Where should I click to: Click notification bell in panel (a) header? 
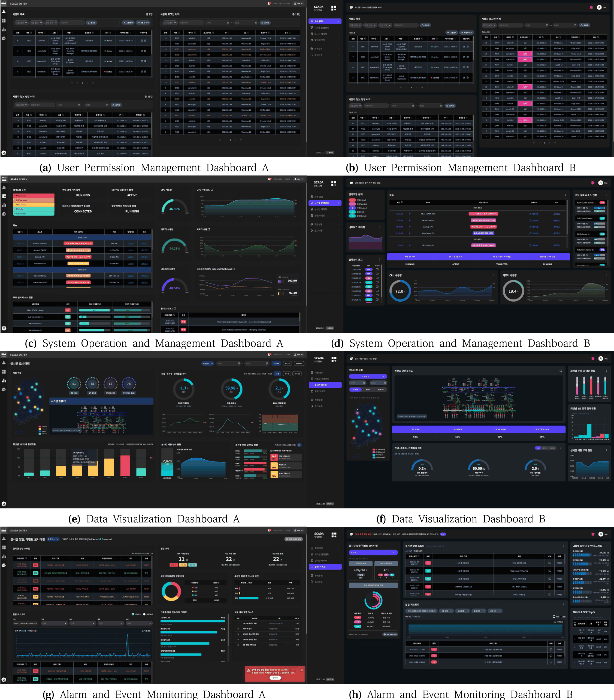pyautogui.click(x=269, y=4)
